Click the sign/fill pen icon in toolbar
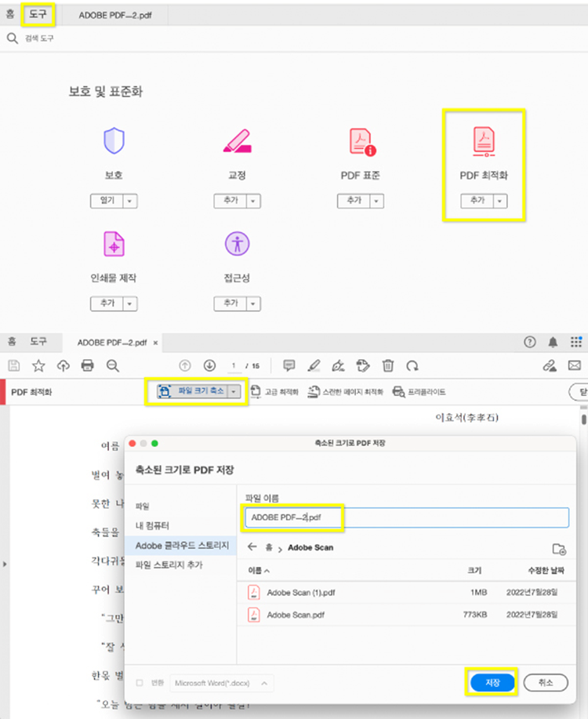The width and height of the screenshot is (588, 719). pos(338,365)
